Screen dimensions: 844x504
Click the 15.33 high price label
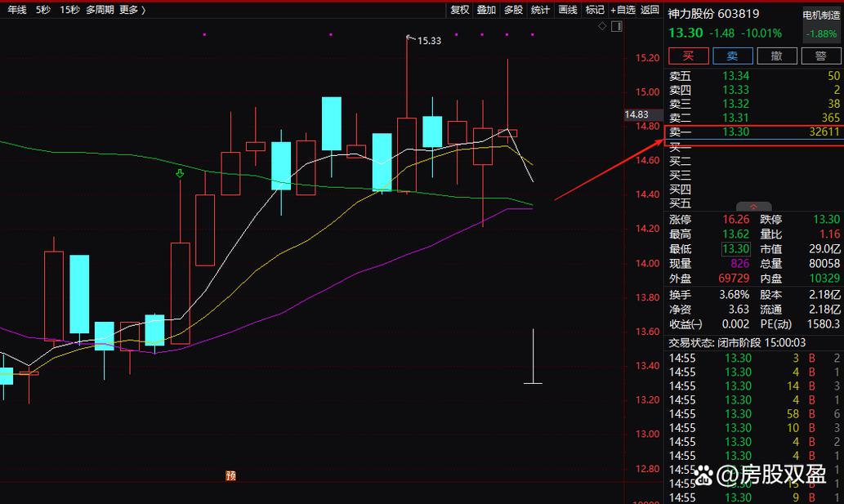click(x=429, y=41)
